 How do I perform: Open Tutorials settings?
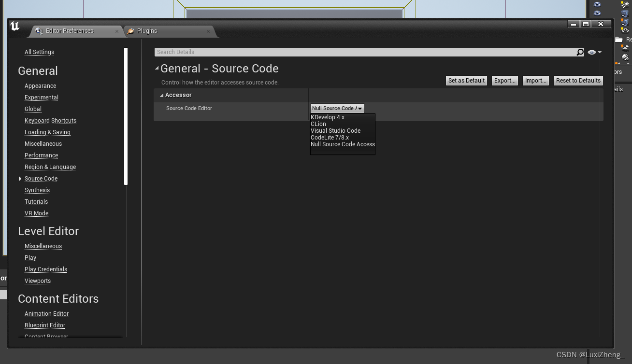point(36,202)
